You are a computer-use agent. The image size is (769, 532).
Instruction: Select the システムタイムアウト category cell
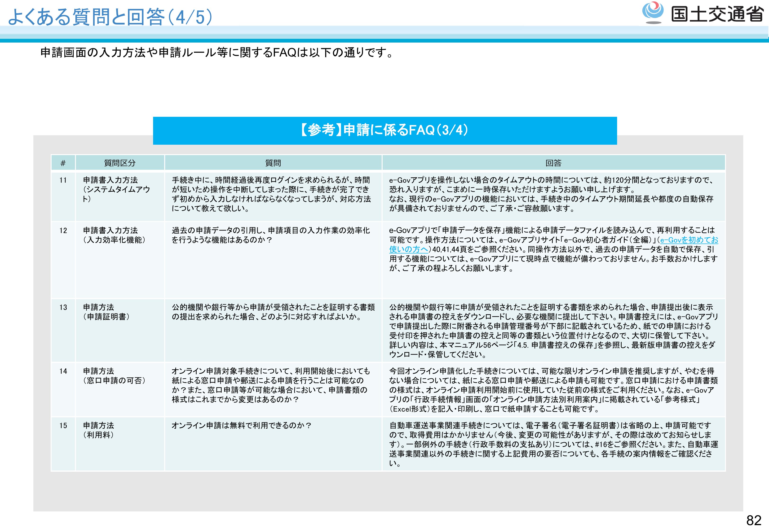click(x=116, y=189)
